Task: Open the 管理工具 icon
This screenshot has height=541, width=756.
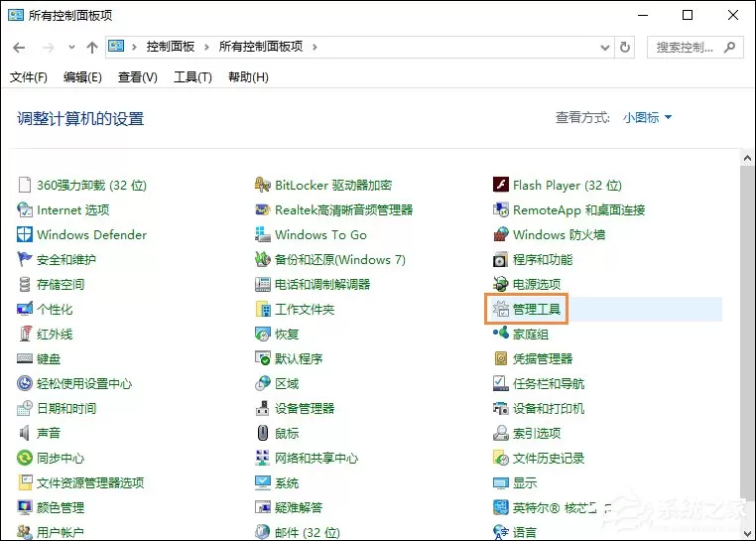Action: pyautogui.click(x=501, y=309)
